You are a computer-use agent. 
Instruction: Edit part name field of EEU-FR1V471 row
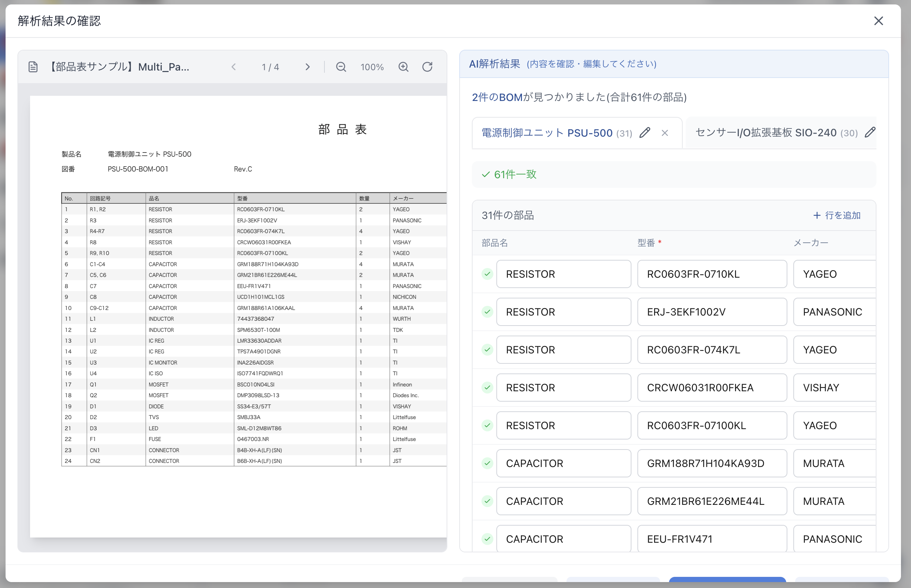(x=564, y=538)
